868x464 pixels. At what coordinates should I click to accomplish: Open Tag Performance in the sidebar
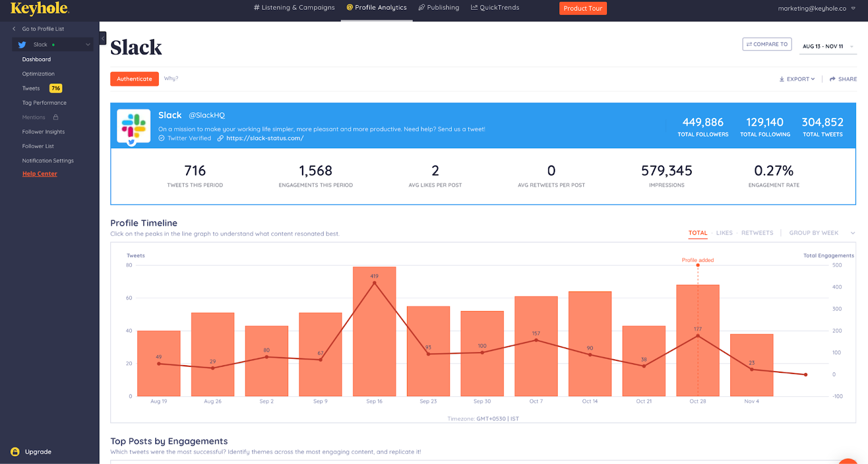click(x=44, y=103)
